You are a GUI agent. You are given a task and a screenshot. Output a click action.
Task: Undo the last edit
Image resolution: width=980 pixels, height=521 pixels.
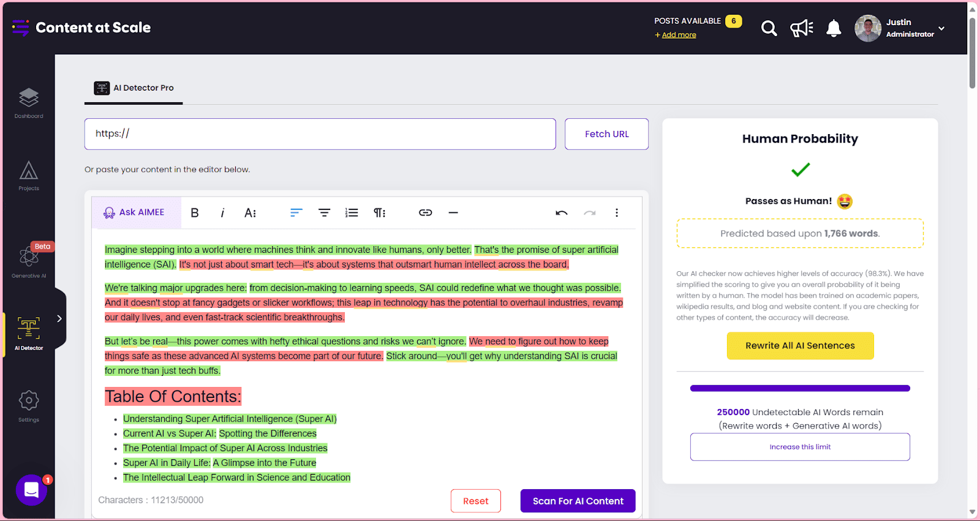(562, 212)
